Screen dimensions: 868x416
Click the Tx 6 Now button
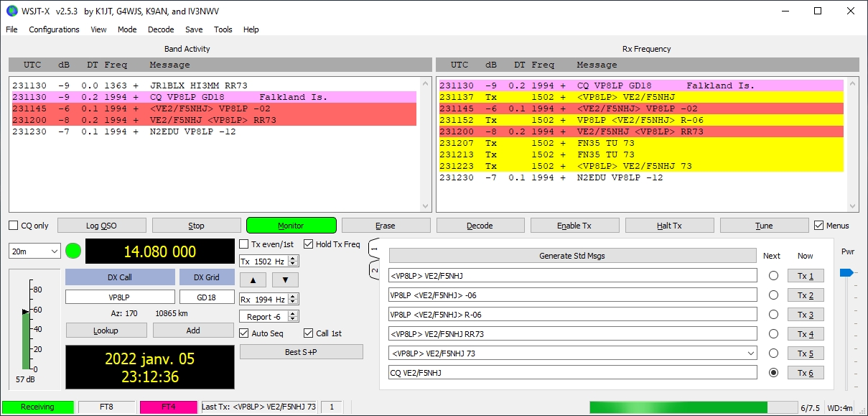pos(806,373)
